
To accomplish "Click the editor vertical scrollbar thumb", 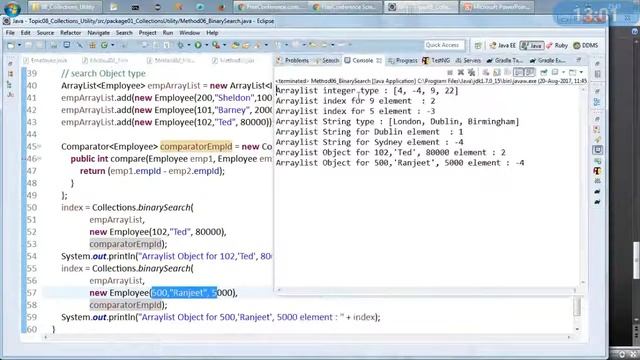I will 577,306.
